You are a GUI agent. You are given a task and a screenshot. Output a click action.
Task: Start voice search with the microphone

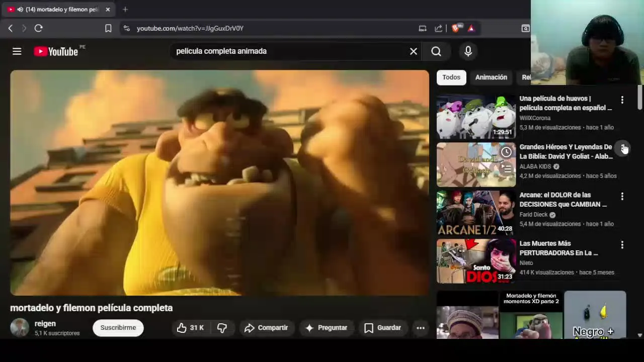(468, 51)
